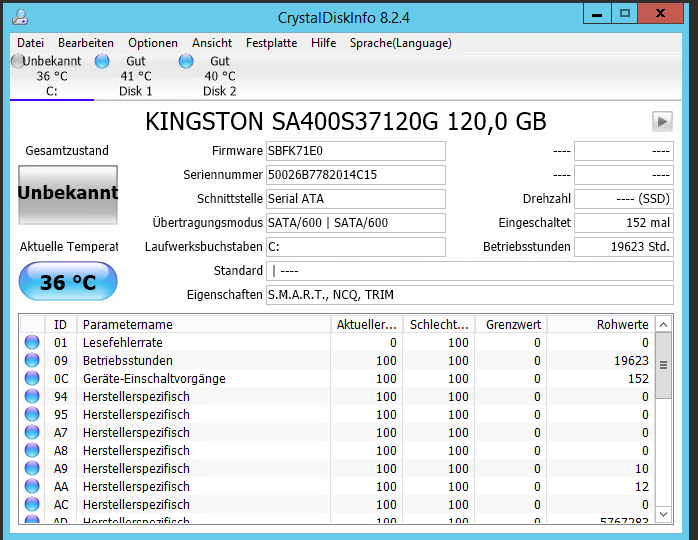
Task: Click the status orb of row ID 95
Action: pos(32,414)
